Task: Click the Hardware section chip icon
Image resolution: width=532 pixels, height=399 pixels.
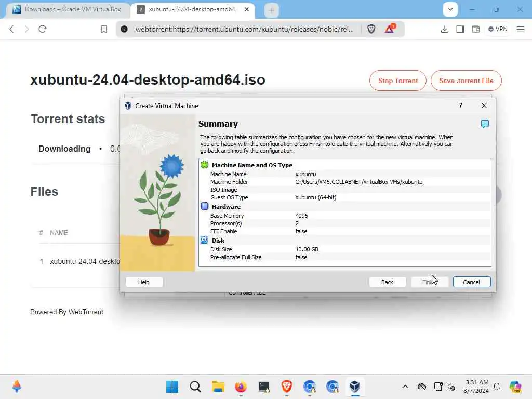Action: (x=205, y=206)
